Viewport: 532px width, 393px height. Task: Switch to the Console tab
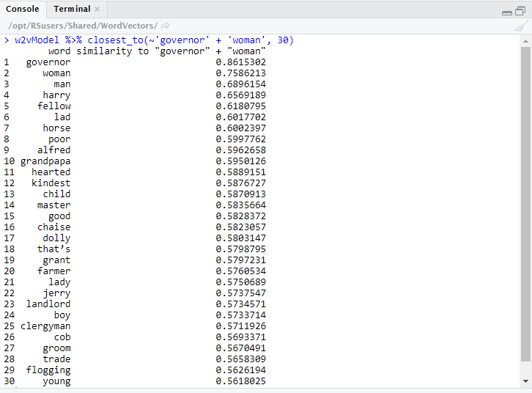coord(23,10)
